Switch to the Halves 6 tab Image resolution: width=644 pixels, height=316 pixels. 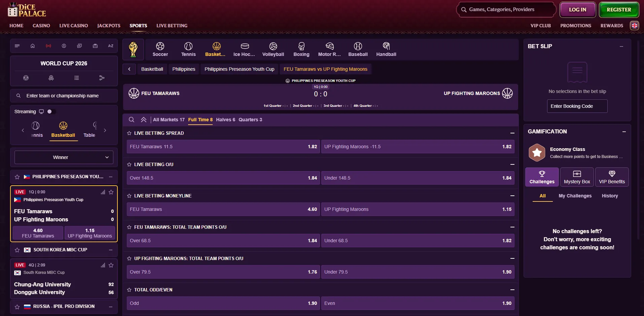pos(225,120)
